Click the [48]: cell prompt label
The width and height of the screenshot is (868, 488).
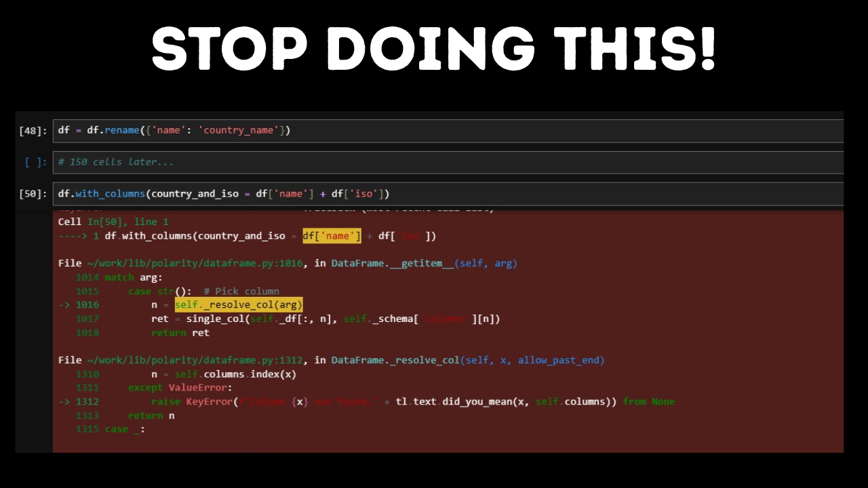pyautogui.click(x=33, y=131)
